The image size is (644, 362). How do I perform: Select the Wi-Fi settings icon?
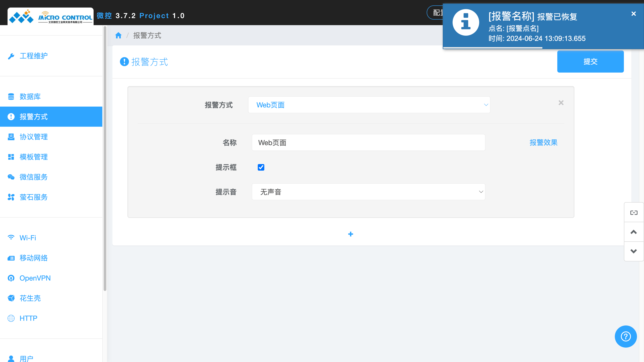click(11, 238)
